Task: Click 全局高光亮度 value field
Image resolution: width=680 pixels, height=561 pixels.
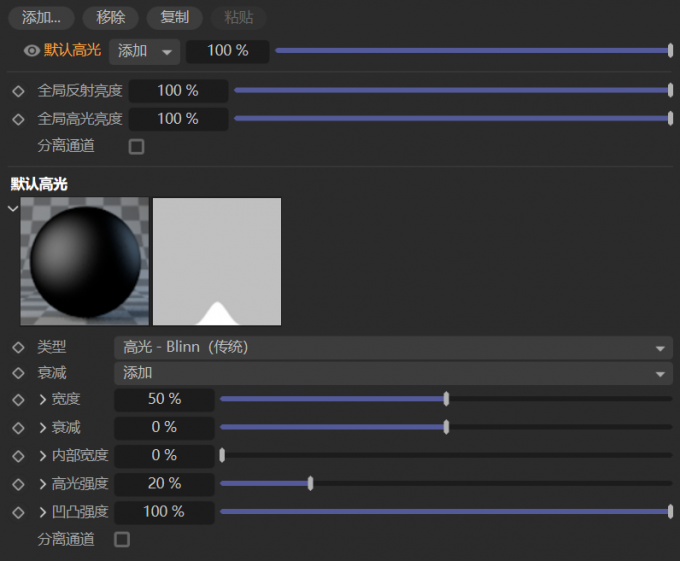Action: (x=178, y=119)
